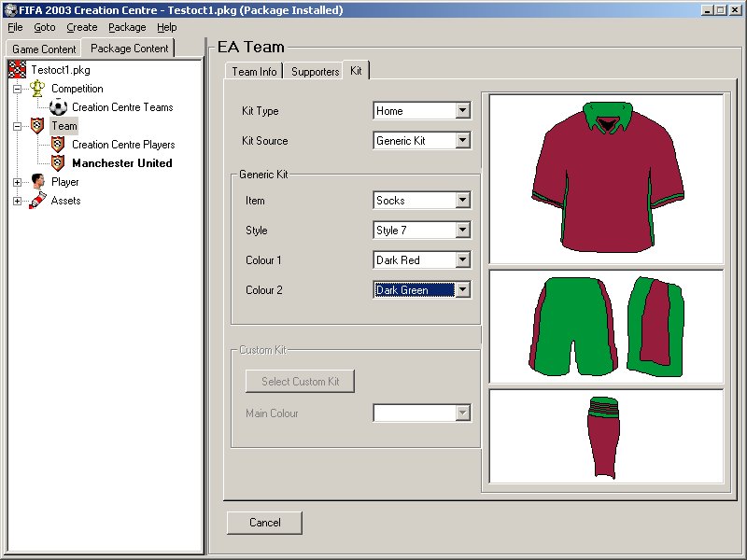This screenshot has width=747, height=560.
Task: Open the File menu
Action: 15,28
